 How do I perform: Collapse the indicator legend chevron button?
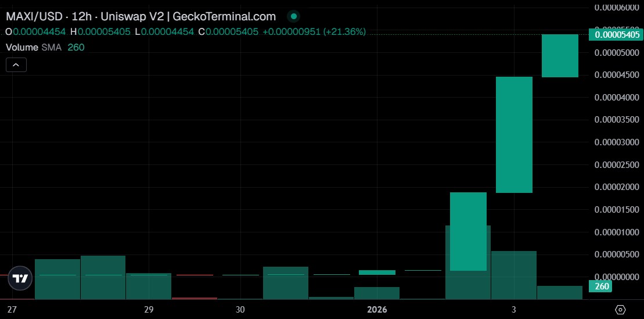16,65
